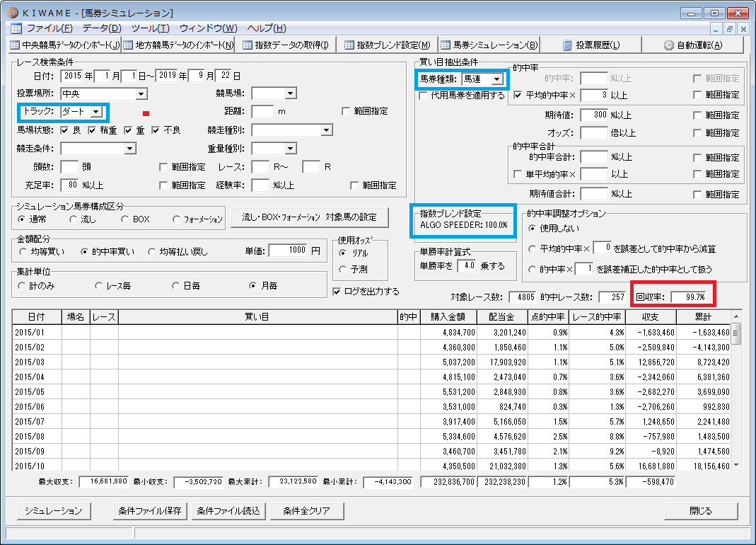Click the 馬券シミュレーション toolbar icon
756x545 pixels.
click(x=446, y=45)
